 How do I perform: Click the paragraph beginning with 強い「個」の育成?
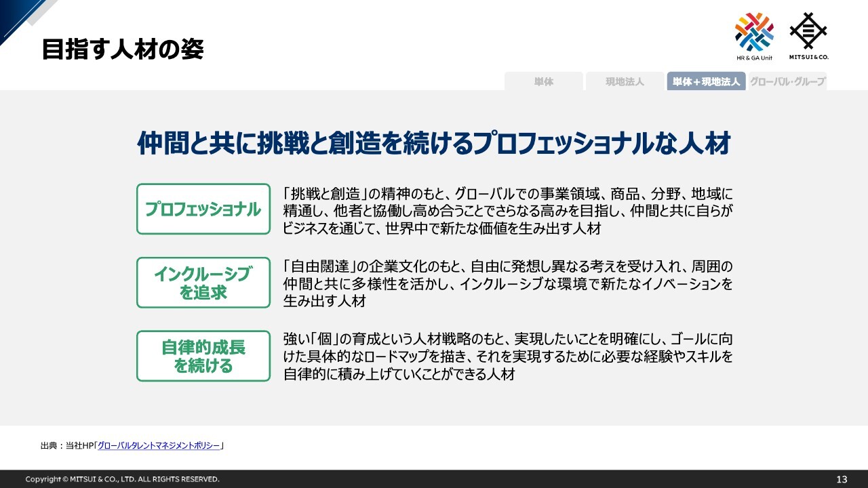click(507, 356)
